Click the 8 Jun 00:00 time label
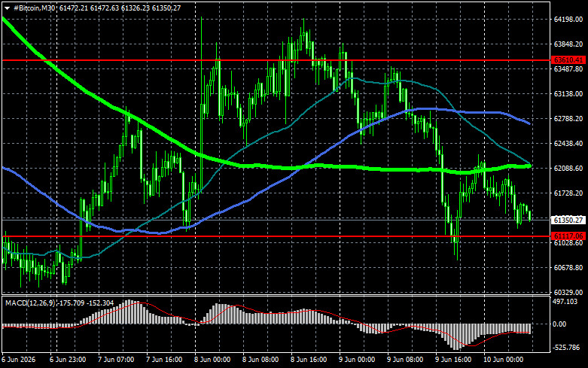Viewport: 588px width, 368px height. (212, 360)
